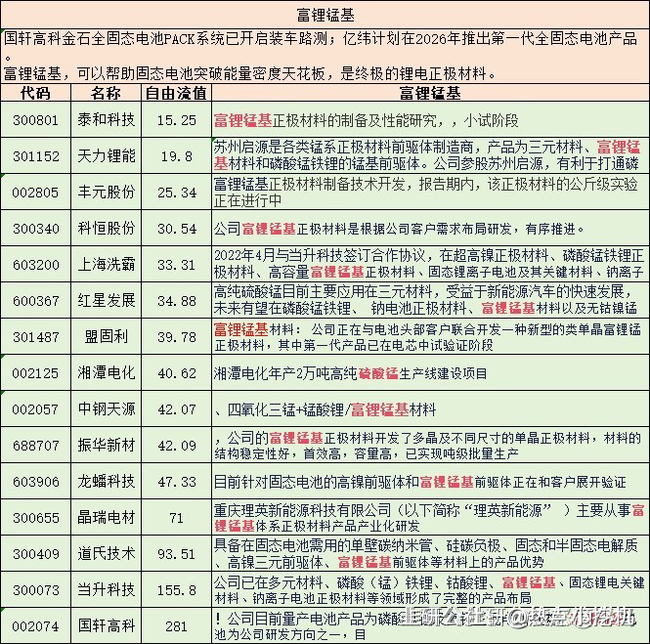Screen dimensions: 650x644
Task: Select the name cell 湘潭电化
Action: coord(107,373)
